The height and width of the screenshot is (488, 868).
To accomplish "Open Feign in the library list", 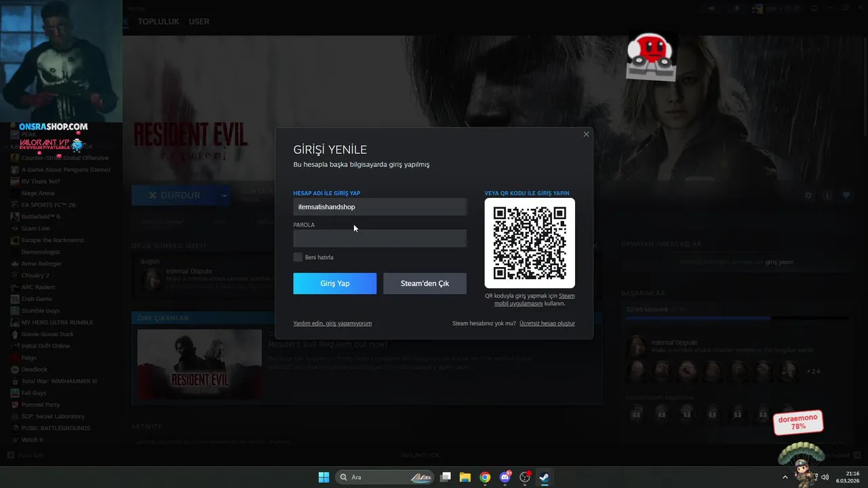I will 29,358.
